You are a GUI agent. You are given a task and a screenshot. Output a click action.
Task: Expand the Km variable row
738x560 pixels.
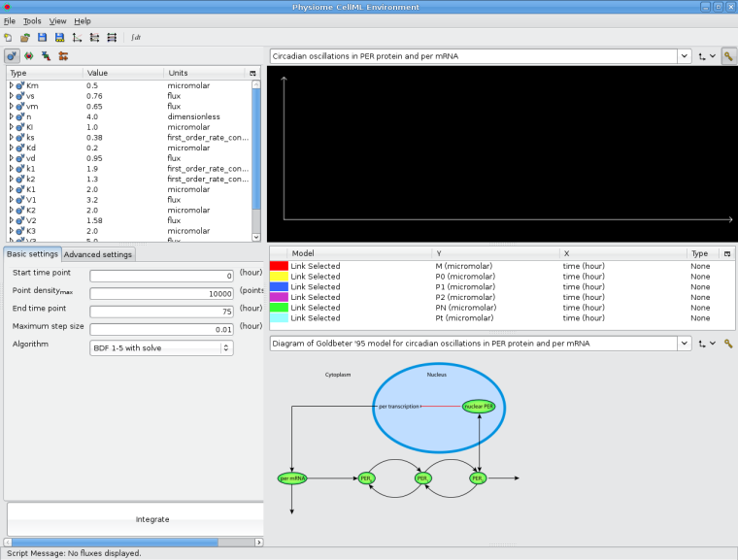[12, 85]
